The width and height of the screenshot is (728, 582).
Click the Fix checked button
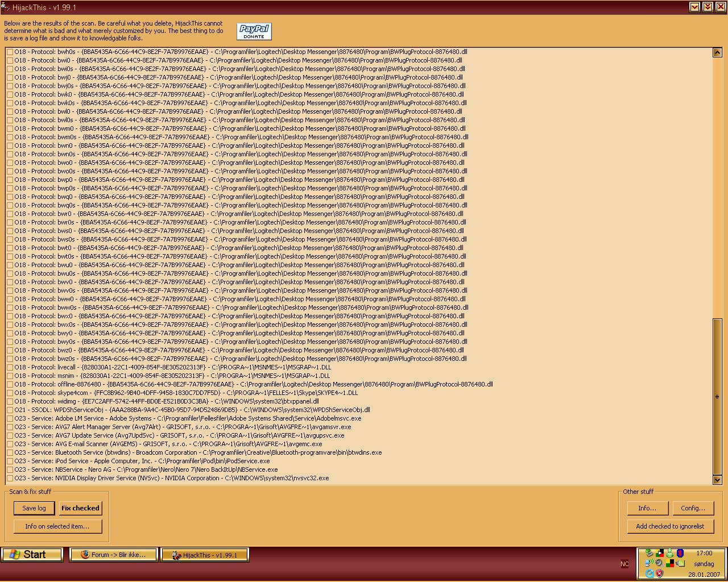click(x=80, y=508)
